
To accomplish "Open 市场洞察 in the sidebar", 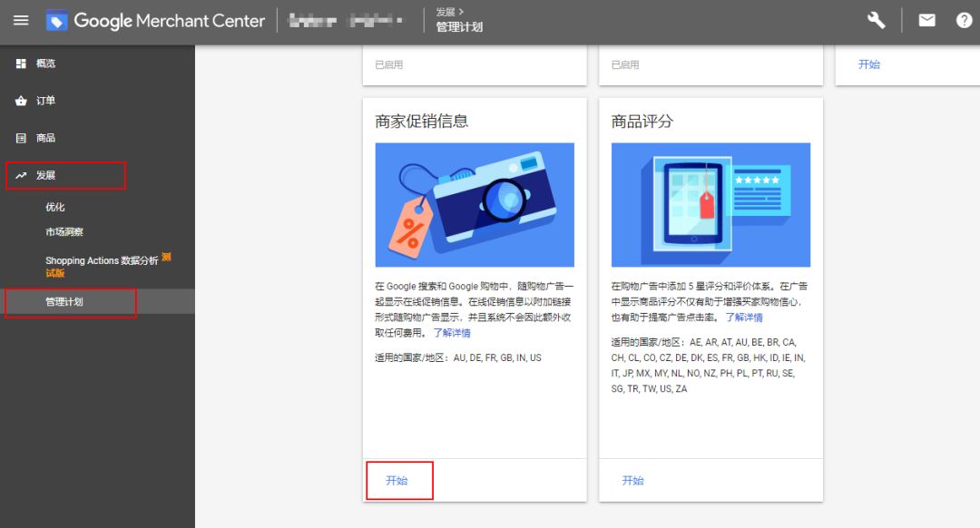I will point(64,231).
